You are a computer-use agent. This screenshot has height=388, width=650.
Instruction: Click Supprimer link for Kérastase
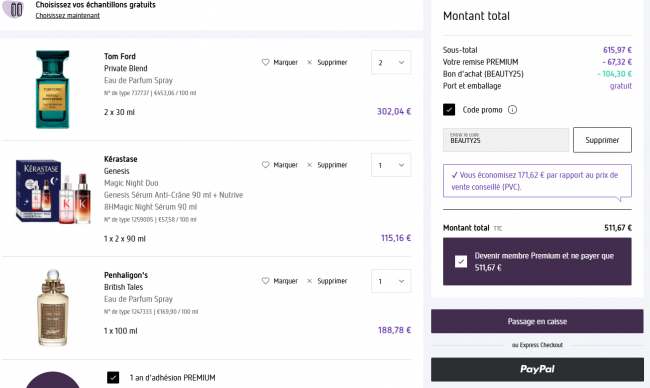pyautogui.click(x=332, y=165)
